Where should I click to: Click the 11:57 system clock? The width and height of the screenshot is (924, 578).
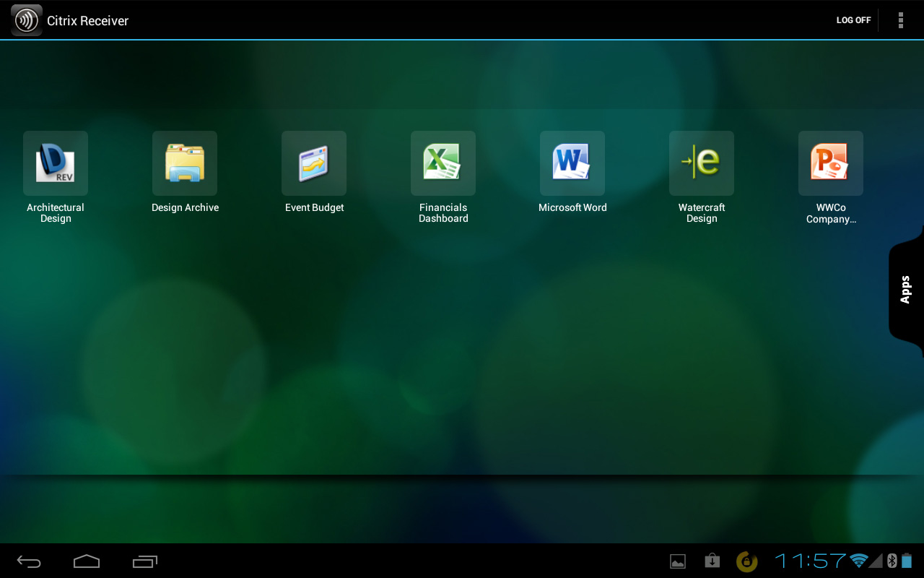[x=811, y=561]
